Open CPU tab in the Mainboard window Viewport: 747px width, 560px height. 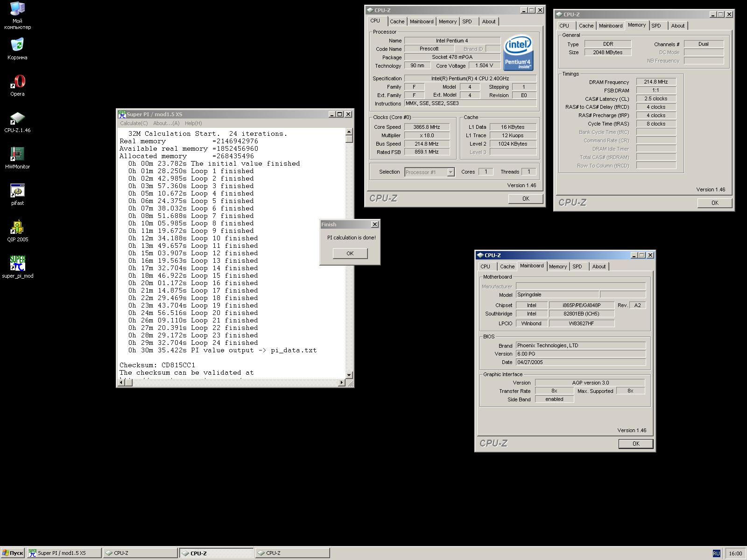pyautogui.click(x=486, y=266)
